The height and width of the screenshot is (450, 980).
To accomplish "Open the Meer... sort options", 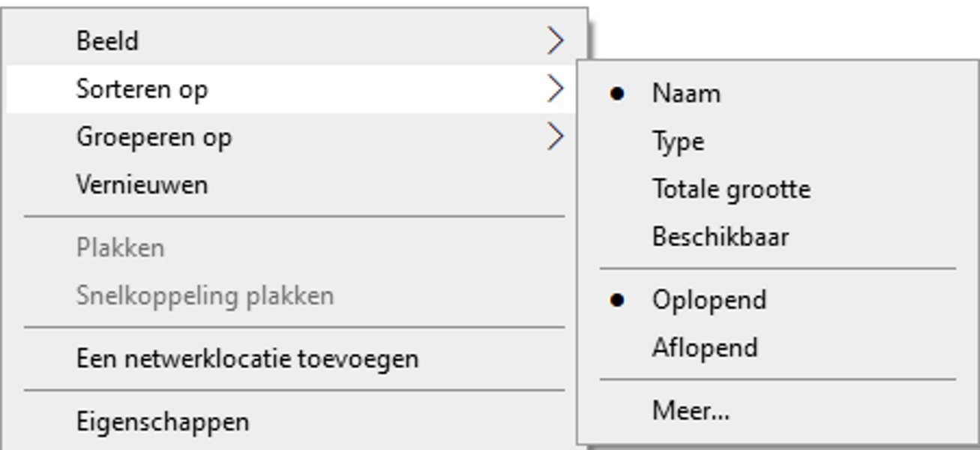I will [690, 411].
